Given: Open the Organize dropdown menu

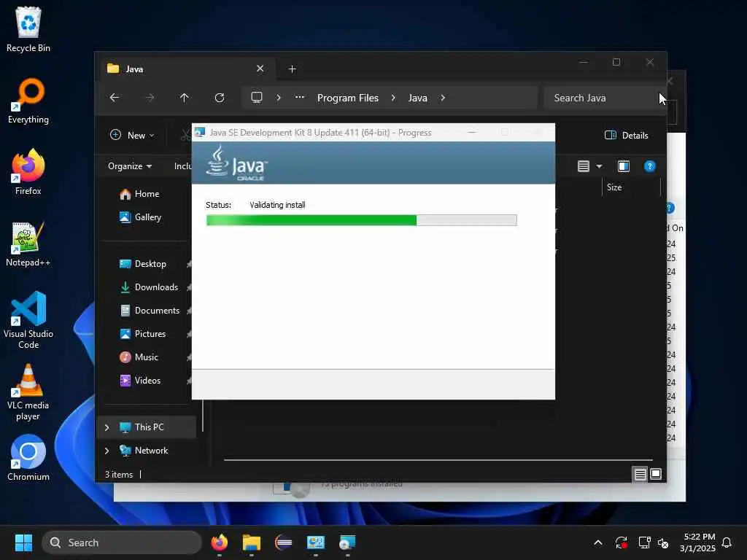Looking at the screenshot, I should 130,166.
